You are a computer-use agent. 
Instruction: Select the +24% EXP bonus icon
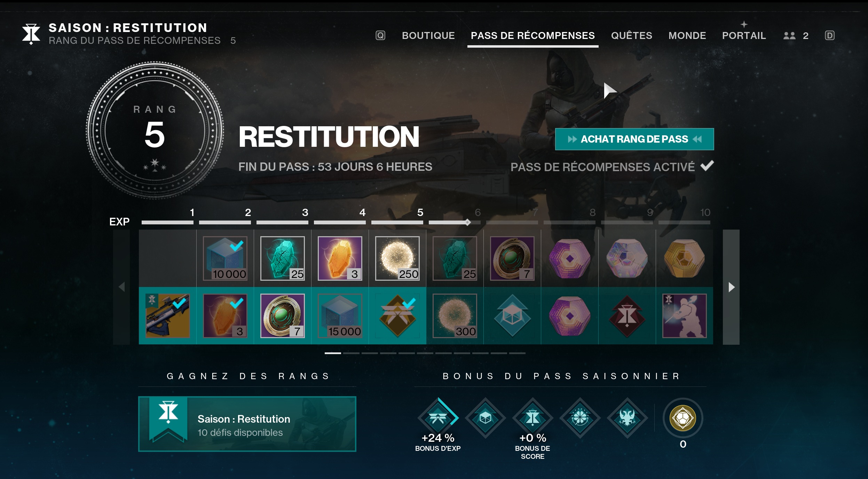click(x=438, y=417)
